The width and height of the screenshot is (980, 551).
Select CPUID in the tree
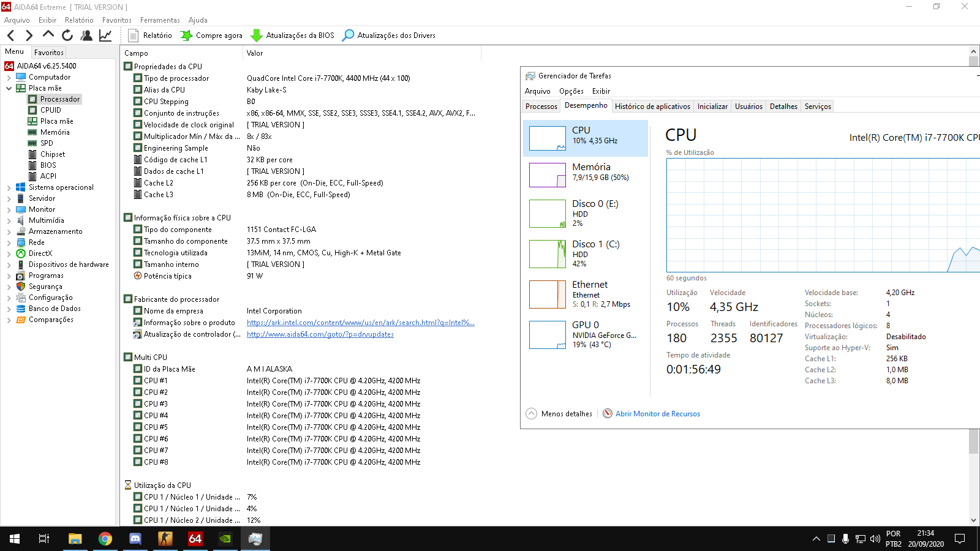tap(50, 110)
